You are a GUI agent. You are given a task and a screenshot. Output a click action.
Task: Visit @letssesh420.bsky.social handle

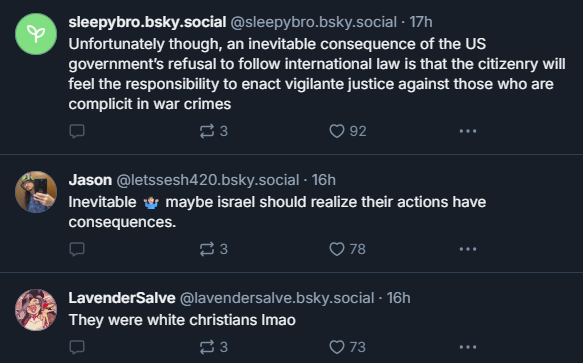[x=208, y=180]
